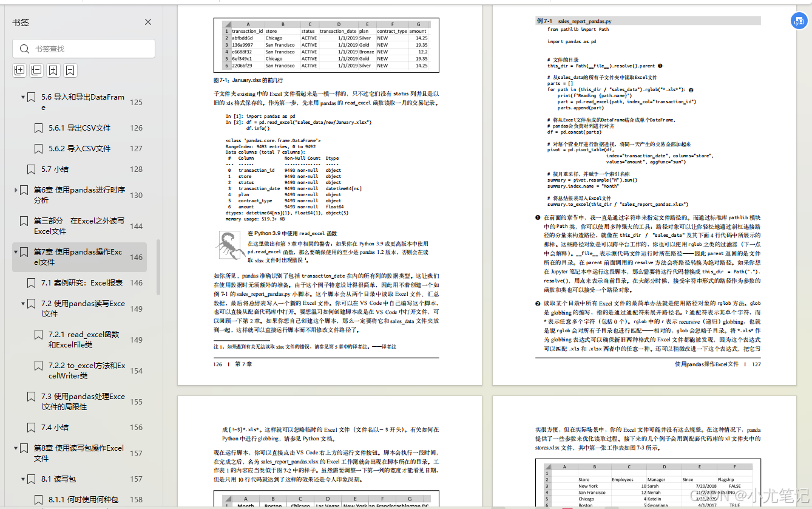Collapse the 第7章 使用pandas操作Excel文件 bookmark
Image resolution: width=812 pixels, height=509 pixels.
(16, 252)
